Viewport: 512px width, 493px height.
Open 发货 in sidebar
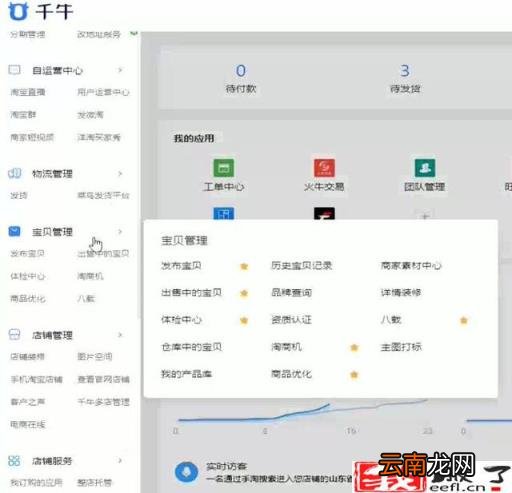(19, 195)
